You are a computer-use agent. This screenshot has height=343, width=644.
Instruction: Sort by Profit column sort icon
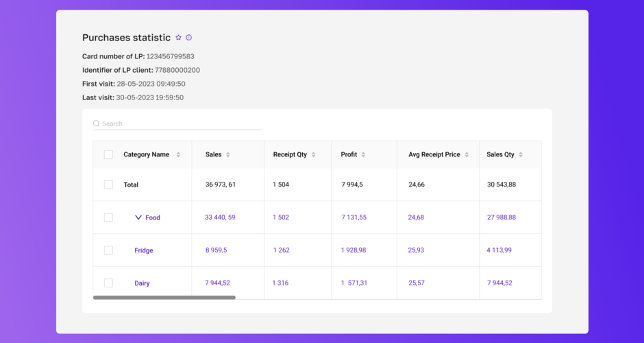click(x=363, y=155)
